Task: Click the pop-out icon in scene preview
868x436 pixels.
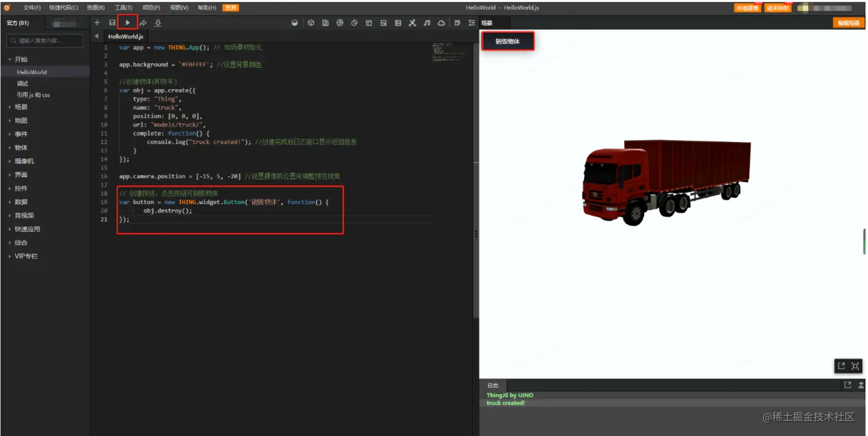Action: [841, 366]
